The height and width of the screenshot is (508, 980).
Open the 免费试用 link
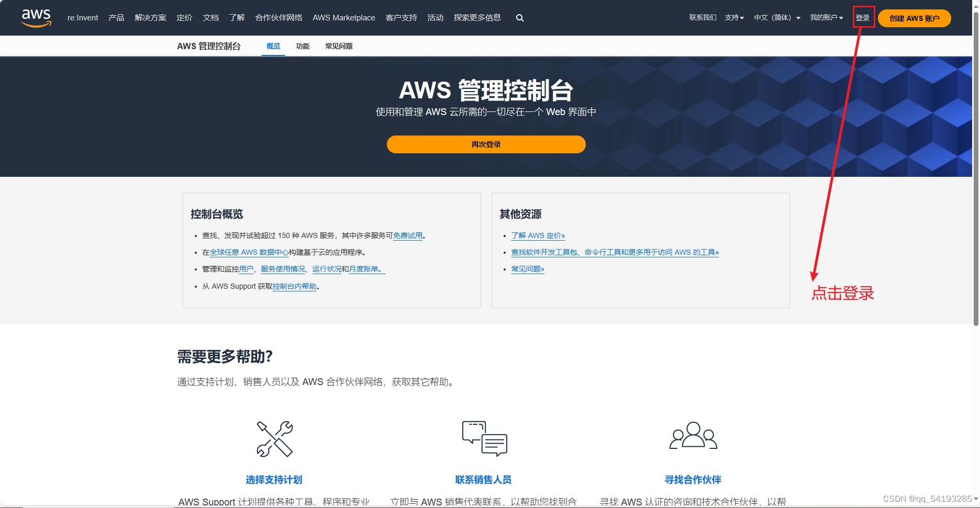coord(408,235)
